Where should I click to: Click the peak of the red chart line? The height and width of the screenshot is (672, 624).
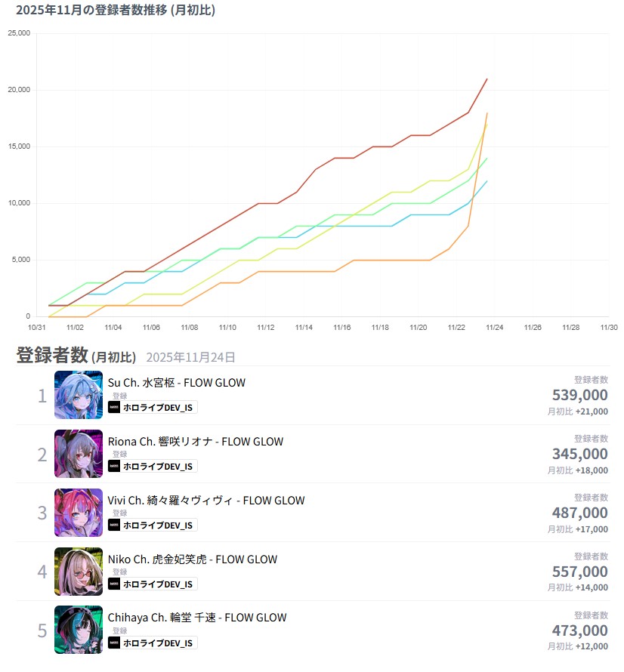click(x=487, y=79)
